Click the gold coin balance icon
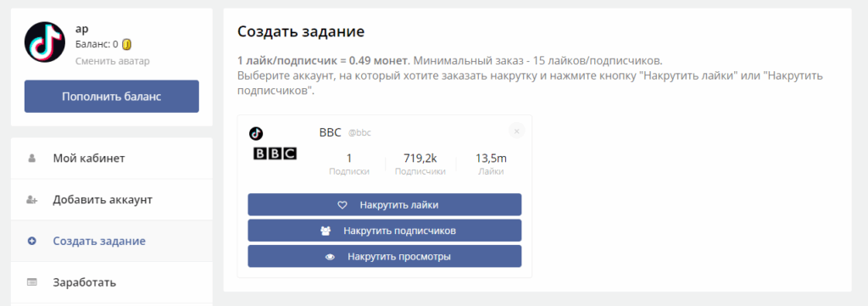Image resolution: width=868 pixels, height=306 pixels. [127, 44]
